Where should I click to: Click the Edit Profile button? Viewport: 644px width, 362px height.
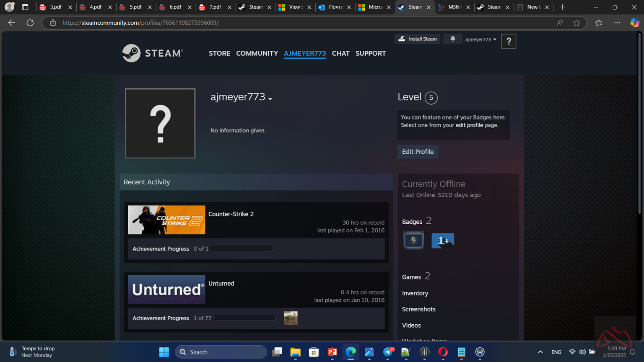click(418, 152)
